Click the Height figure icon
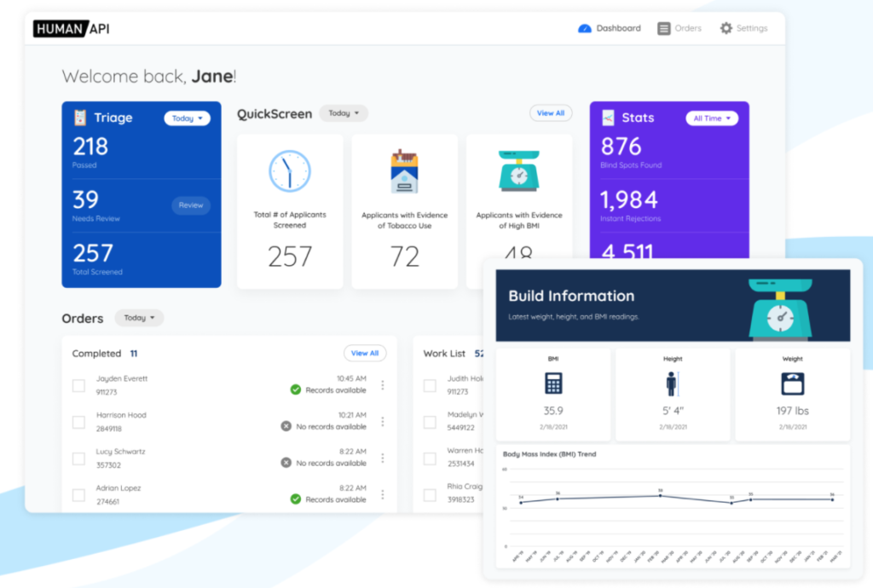Image resolution: width=873 pixels, height=588 pixels. (x=673, y=383)
